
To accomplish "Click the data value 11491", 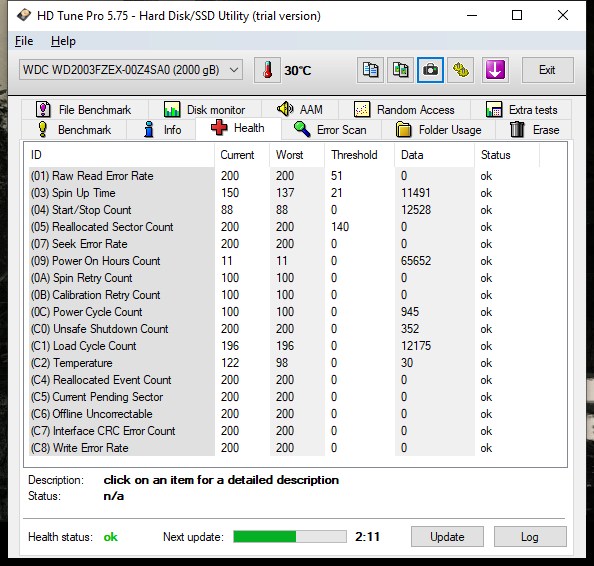I will 416,193.
